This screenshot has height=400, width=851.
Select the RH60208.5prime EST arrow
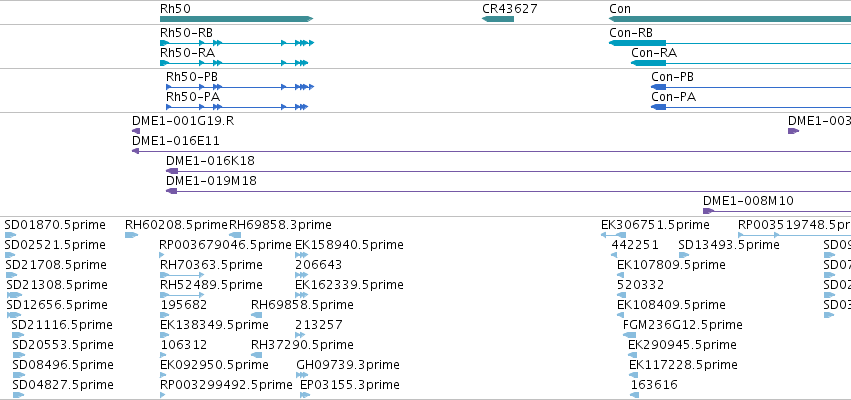(131, 235)
